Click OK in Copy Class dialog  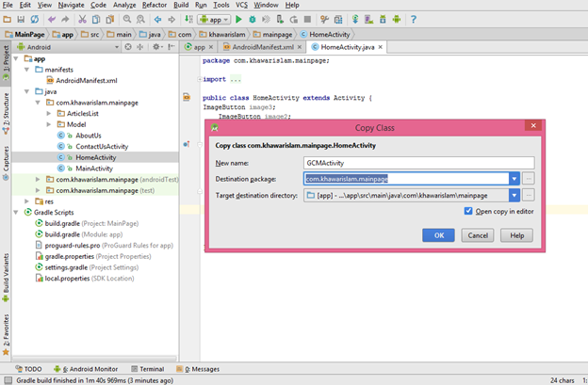click(438, 235)
